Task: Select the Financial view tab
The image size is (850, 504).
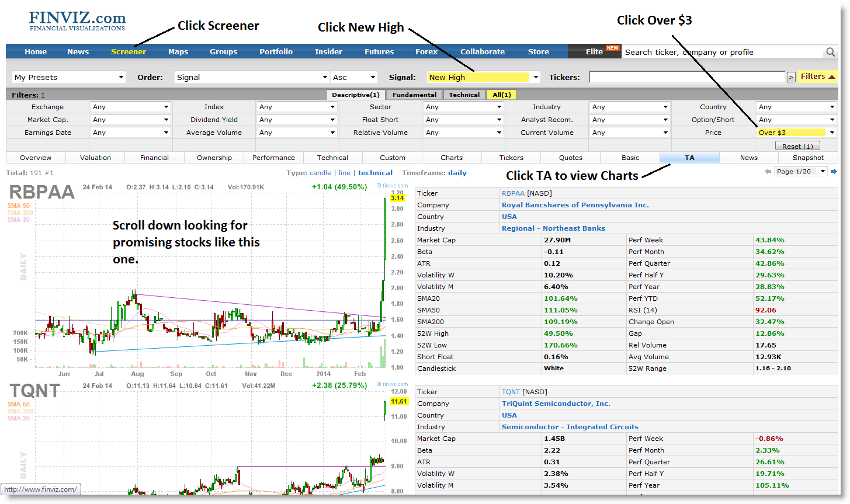Action: click(x=155, y=158)
